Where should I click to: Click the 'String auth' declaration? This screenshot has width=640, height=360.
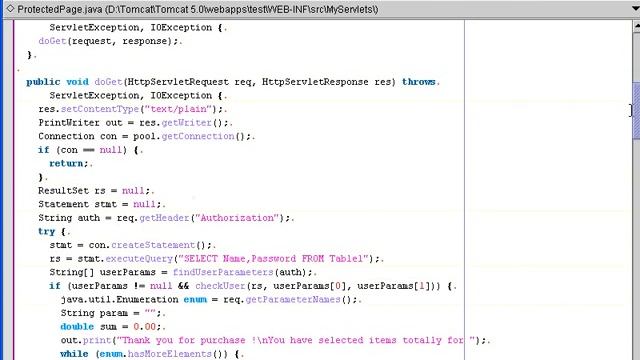69,218
